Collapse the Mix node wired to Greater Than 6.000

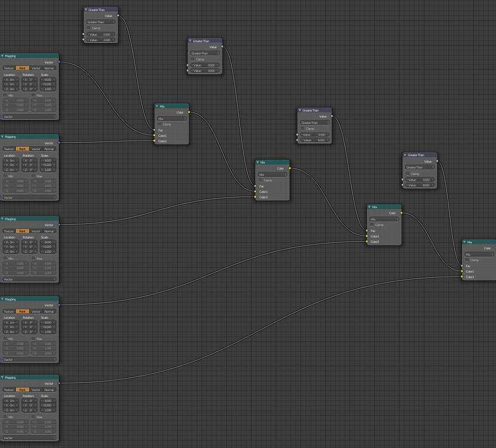click(369, 207)
